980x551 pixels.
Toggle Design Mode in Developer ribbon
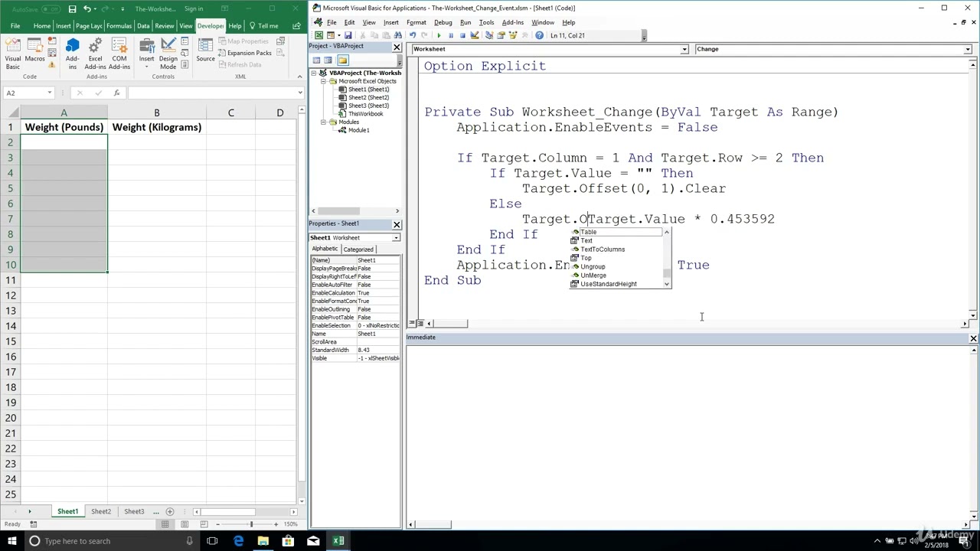click(168, 54)
